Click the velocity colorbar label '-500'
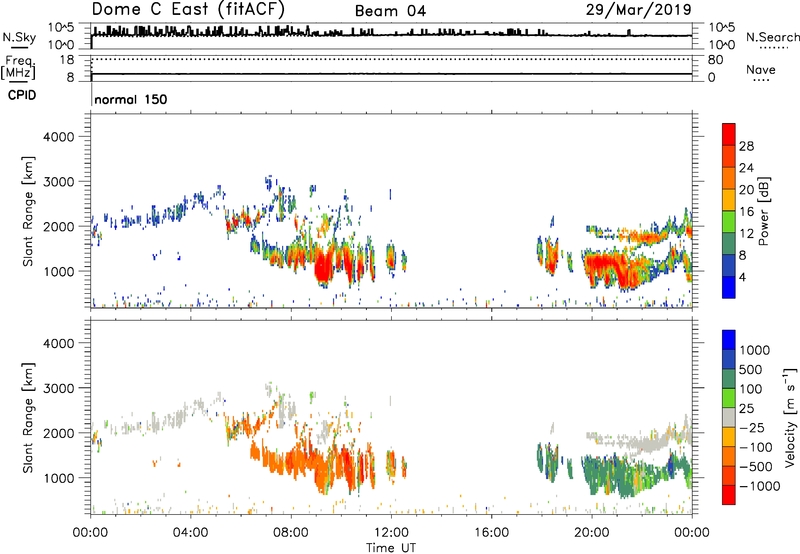 756,467
